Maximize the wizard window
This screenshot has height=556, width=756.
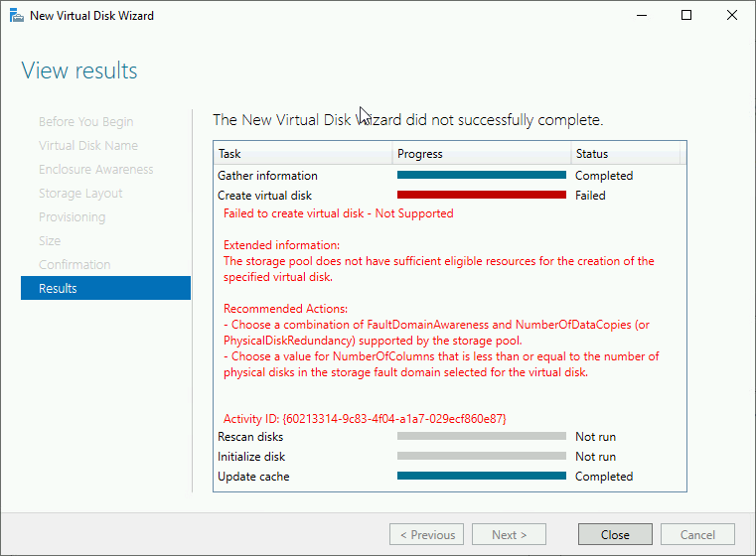tap(686, 16)
